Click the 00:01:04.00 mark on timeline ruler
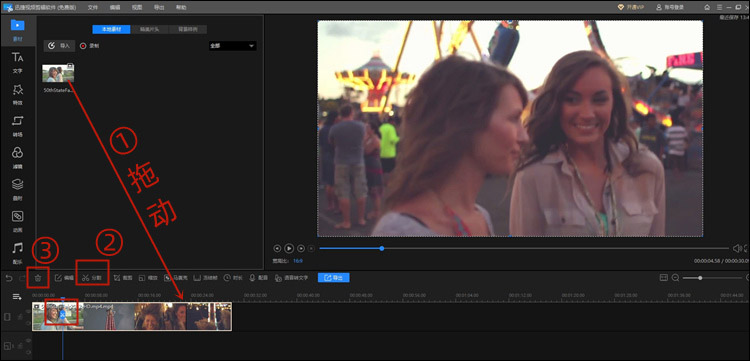 467,295
